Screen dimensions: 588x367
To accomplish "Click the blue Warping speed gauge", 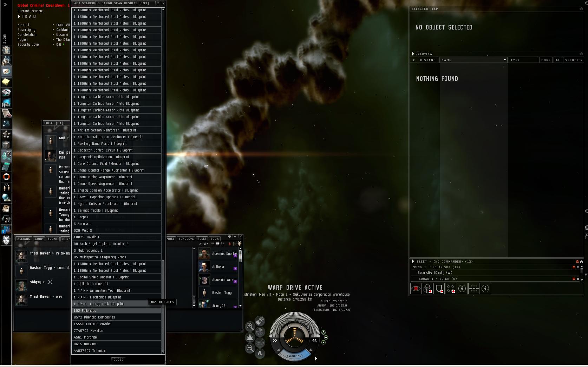I will coord(295,355).
